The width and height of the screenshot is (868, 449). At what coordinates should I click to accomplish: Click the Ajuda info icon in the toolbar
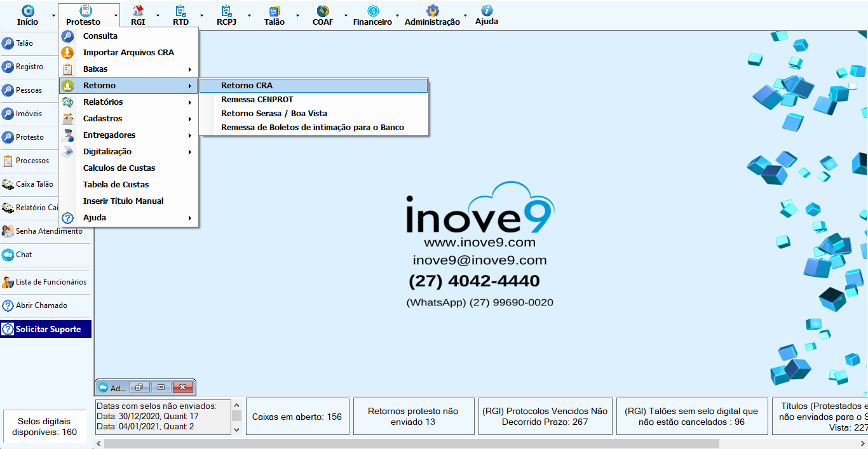click(x=487, y=10)
